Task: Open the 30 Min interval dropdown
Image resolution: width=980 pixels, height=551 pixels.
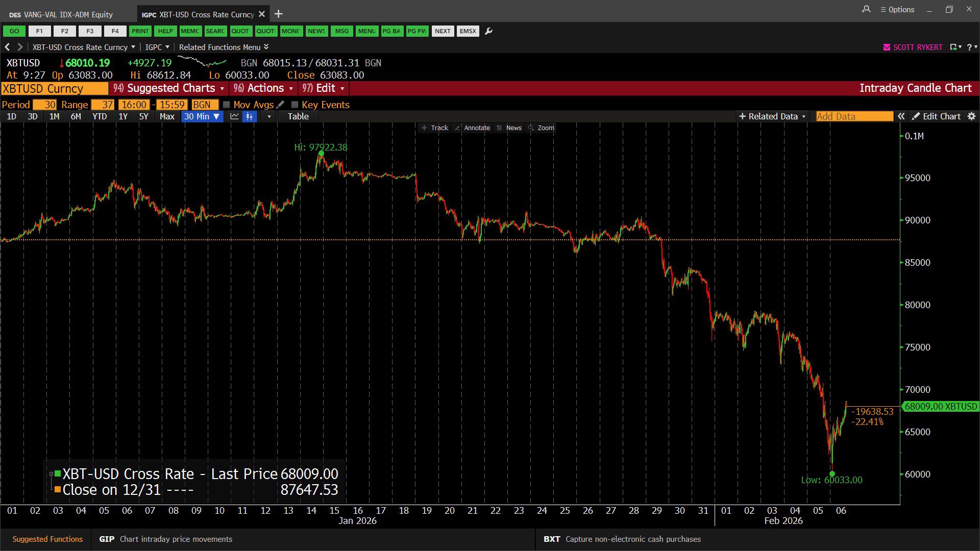Action: coord(202,116)
